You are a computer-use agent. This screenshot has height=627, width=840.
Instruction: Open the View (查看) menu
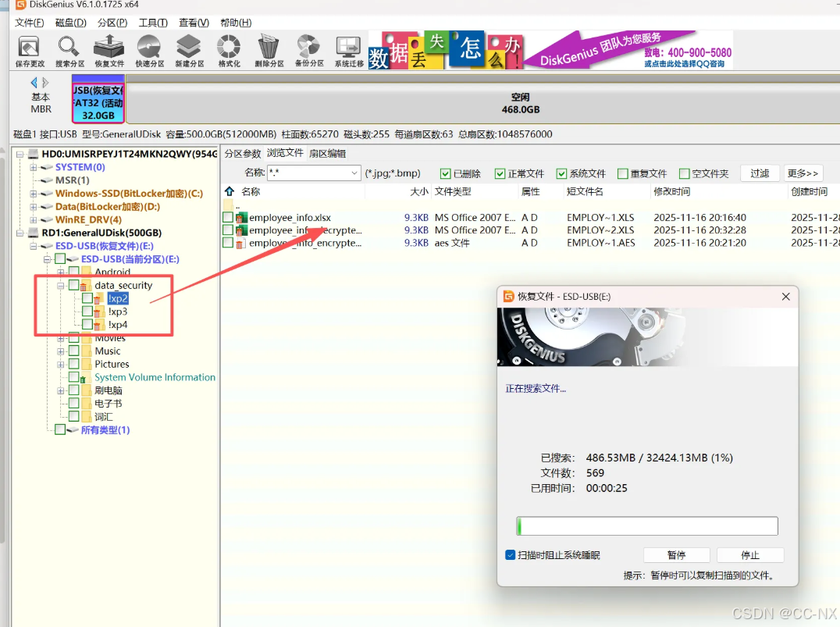[194, 23]
